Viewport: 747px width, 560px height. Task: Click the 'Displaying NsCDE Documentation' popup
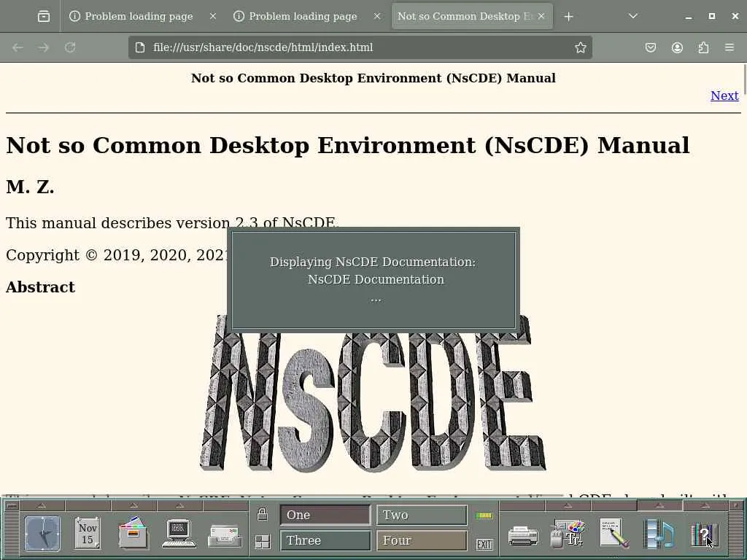click(x=373, y=280)
